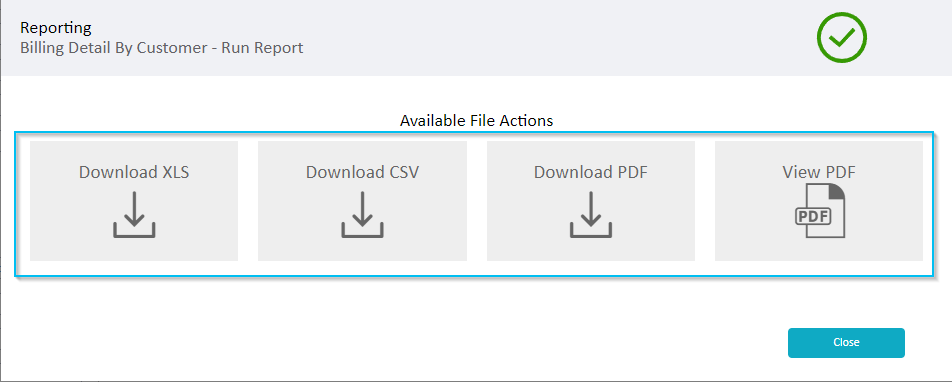Save the report via the Download PDF tile
Screen dimensions: 952x382
pos(591,201)
